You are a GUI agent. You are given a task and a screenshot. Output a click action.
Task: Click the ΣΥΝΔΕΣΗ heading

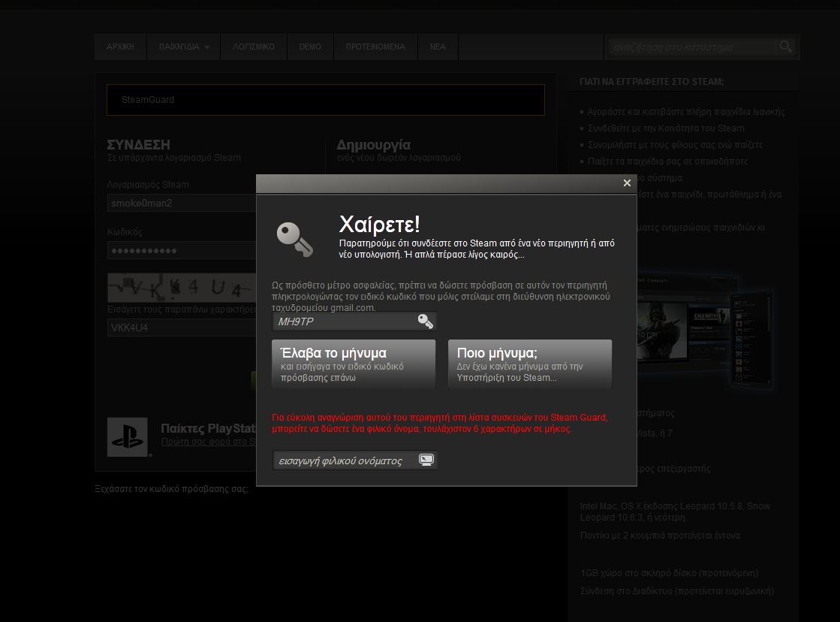click(138, 145)
